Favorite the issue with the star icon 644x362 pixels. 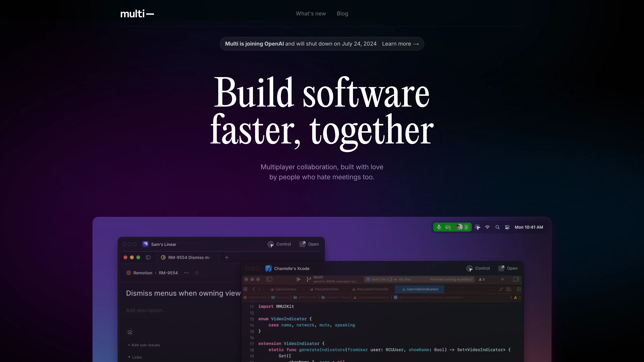pyautogui.click(x=197, y=273)
